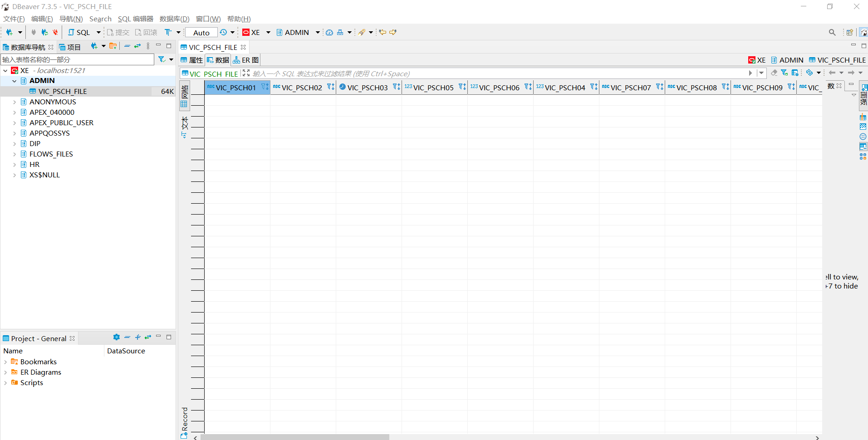Click the eraser icon to clear filters

(774, 73)
